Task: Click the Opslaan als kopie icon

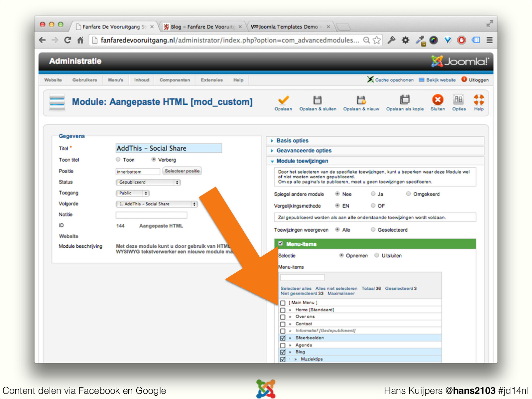Action: tap(405, 100)
